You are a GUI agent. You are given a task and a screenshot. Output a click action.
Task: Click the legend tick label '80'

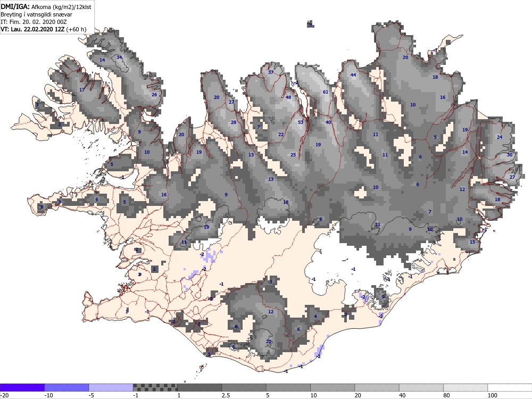pos(446,396)
